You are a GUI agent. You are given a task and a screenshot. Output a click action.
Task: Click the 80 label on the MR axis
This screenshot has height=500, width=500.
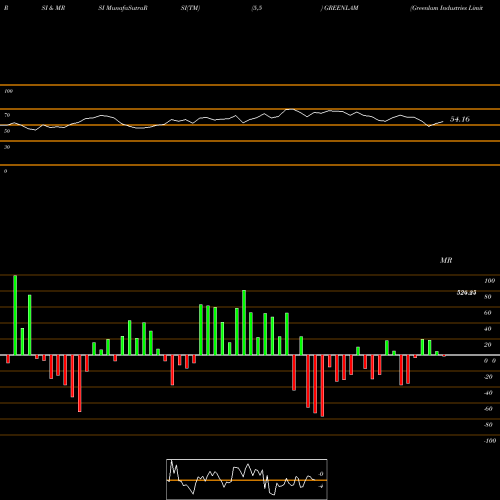tap(488, 297)
